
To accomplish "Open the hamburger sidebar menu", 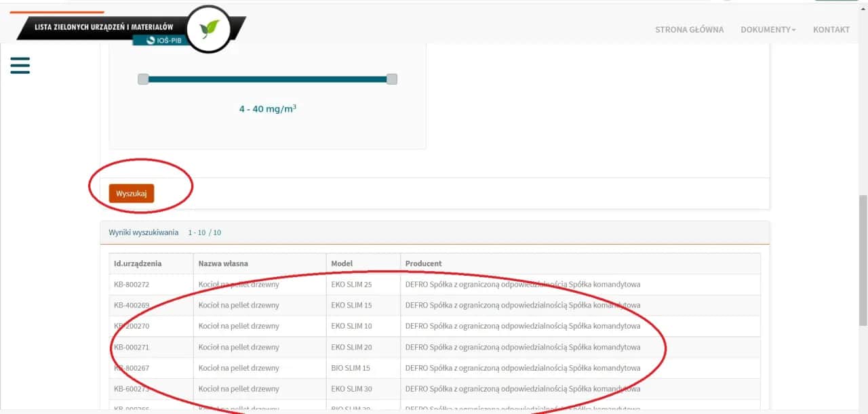I will [x=20, y=65].
